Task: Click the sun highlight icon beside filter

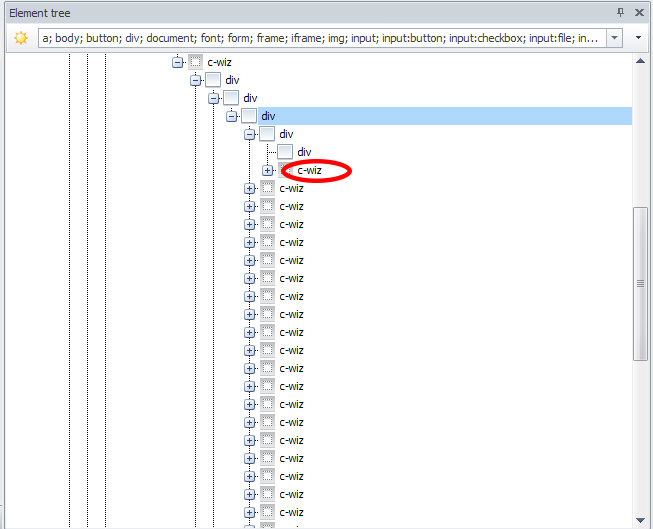Action: 21,38
